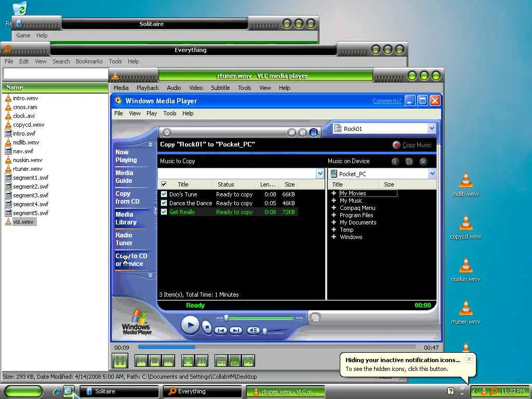Click the Everything search input field

(x=56, y=74)
